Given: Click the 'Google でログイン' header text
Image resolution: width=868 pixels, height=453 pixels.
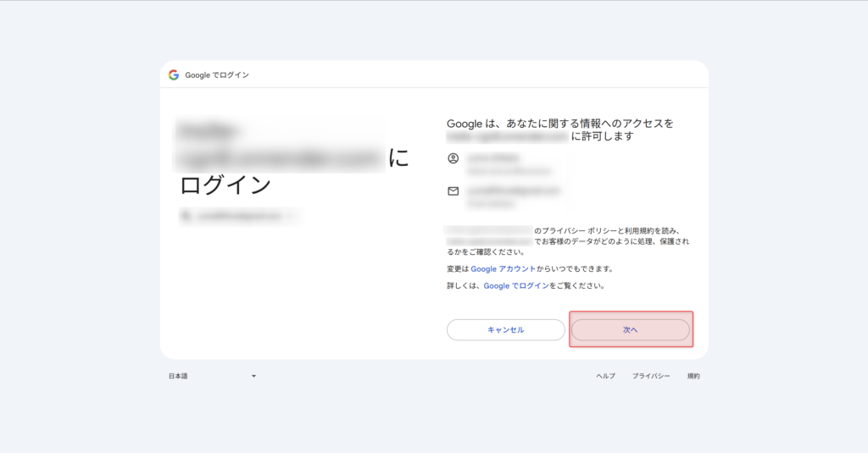Looking at the screenshot, I should click(x=217, y=75).
